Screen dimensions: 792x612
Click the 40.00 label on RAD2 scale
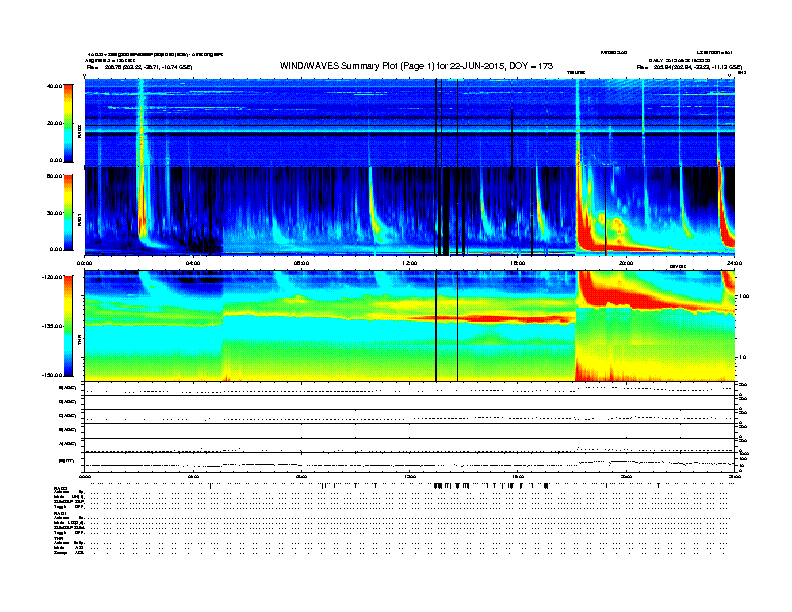pyautogui.click(x=54, y=86)
